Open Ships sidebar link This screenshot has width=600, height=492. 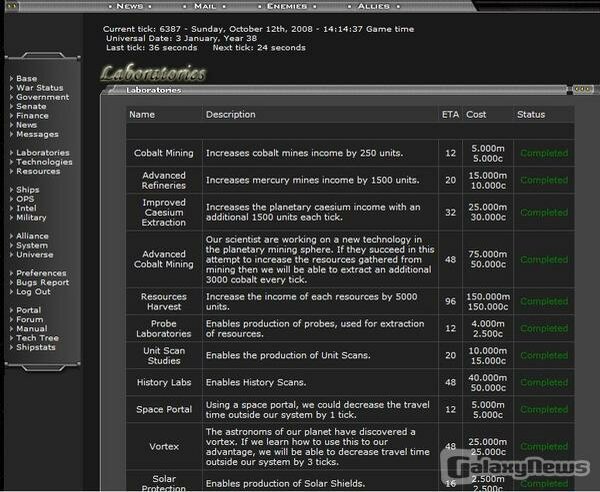click(28, 190)
